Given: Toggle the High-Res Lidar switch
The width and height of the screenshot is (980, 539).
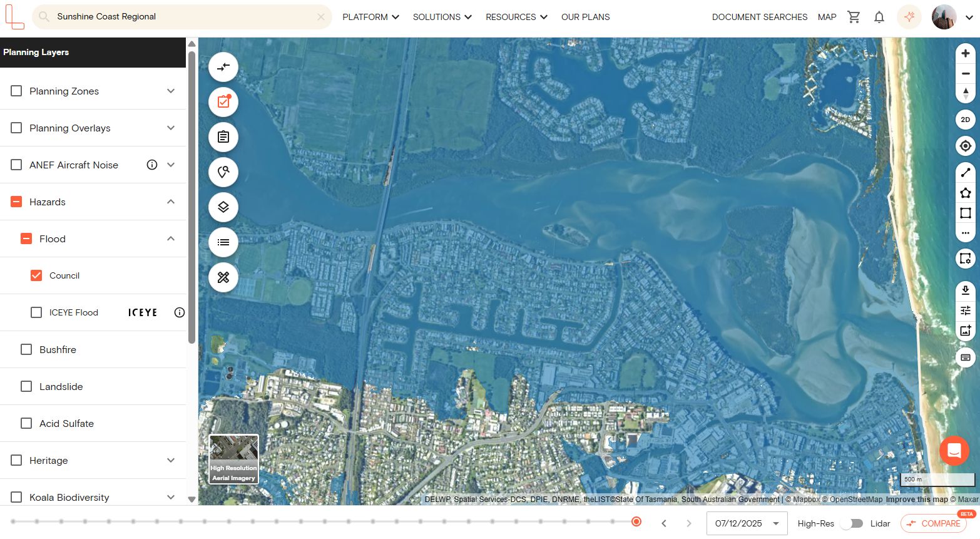Looking at the screenshot, I should (852, 523).
